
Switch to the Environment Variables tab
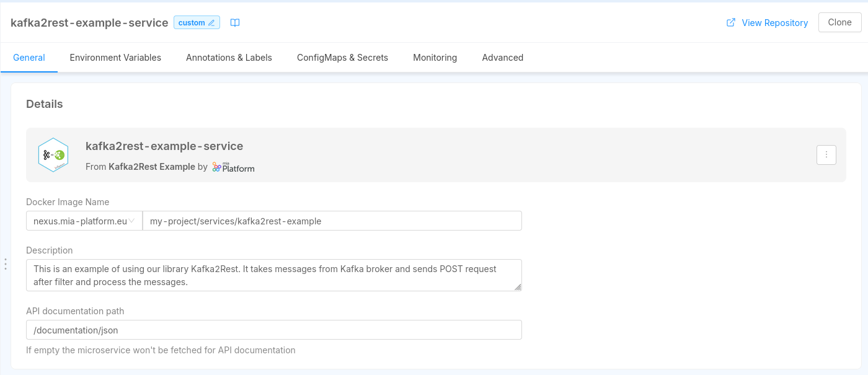[115, 58]
